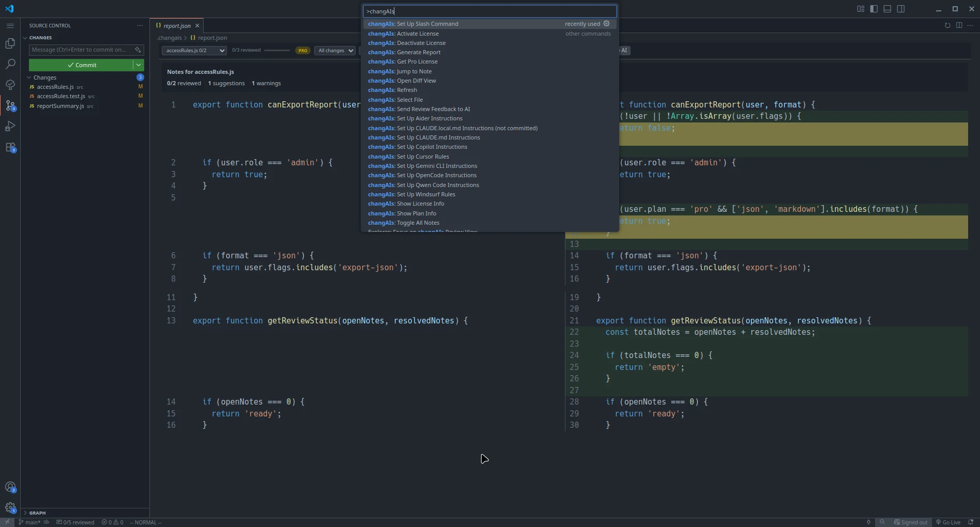The height and width of the screenshot is (527, 980).
Task: Run changAIs: Set Up Windsurf Rules
Action: point(489,194)
